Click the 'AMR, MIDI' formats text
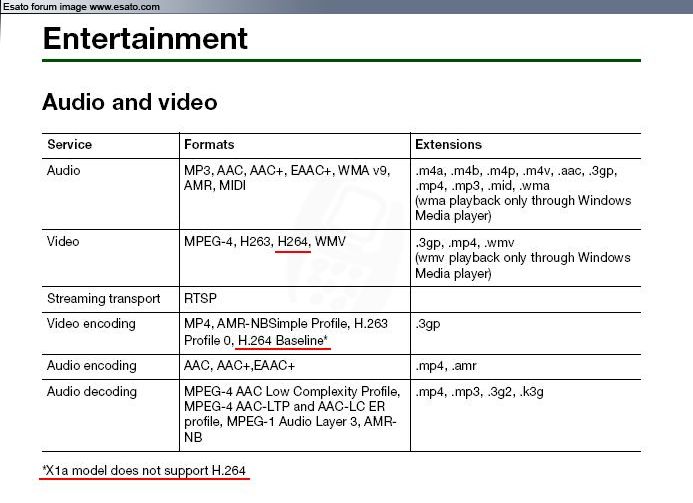The height and width of the screenshot is (503, 693). (x=215, y=186)
